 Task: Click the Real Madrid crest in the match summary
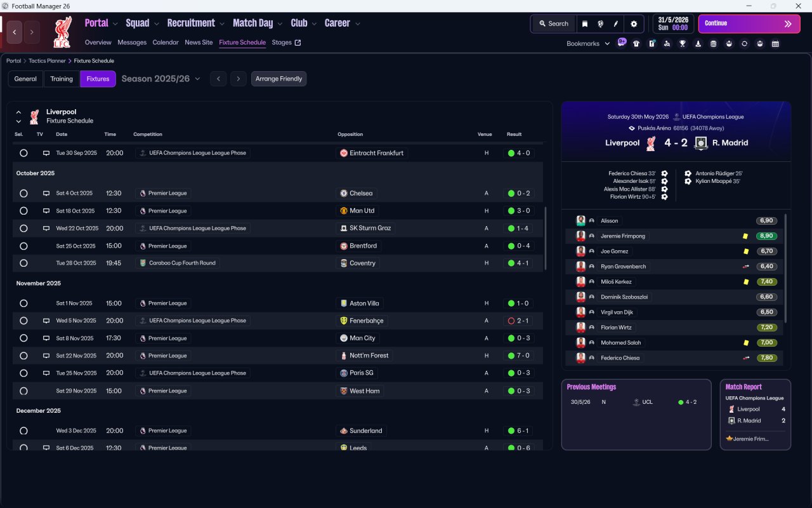[700, 143]
